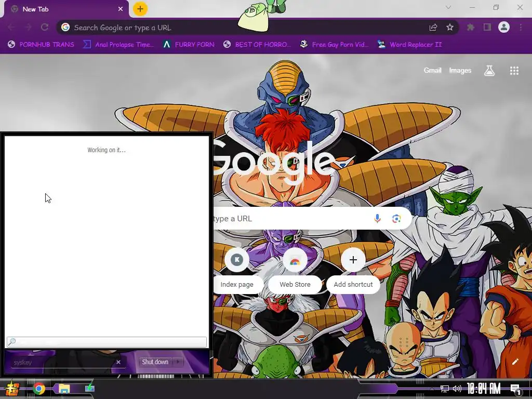Open the Images link
532x399 pixels.
pyautogui.click(x=460, y=71)
